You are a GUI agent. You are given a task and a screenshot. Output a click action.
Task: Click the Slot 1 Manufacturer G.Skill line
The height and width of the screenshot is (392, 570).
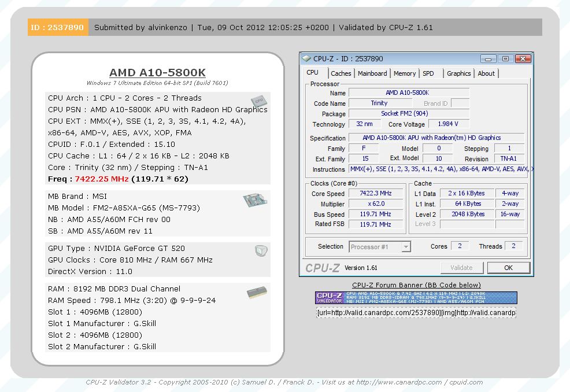(x=102, y=324)
